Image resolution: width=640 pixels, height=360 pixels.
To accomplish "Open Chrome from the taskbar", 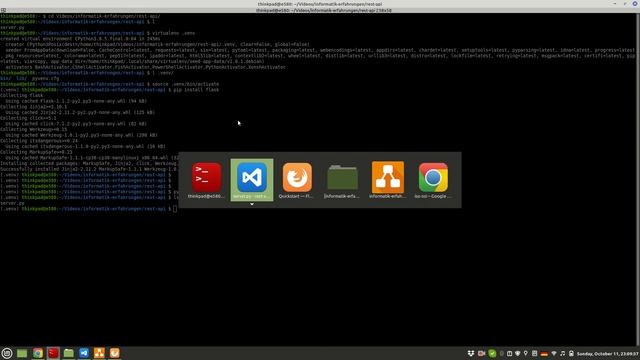I will (x=38, y=353).
